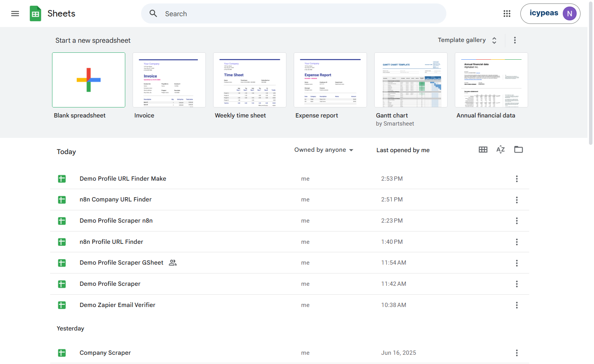The height and width of the screenshot is (364, 594).
Task: Click the shared people icon on Demo Profile Scraper GSheet
Action: (x=173, y=263)
